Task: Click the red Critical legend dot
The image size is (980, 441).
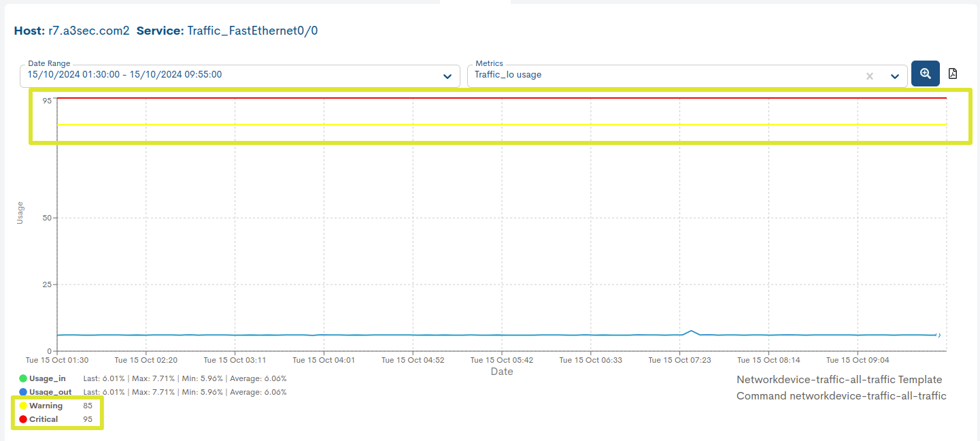Action: click(22, 419)
